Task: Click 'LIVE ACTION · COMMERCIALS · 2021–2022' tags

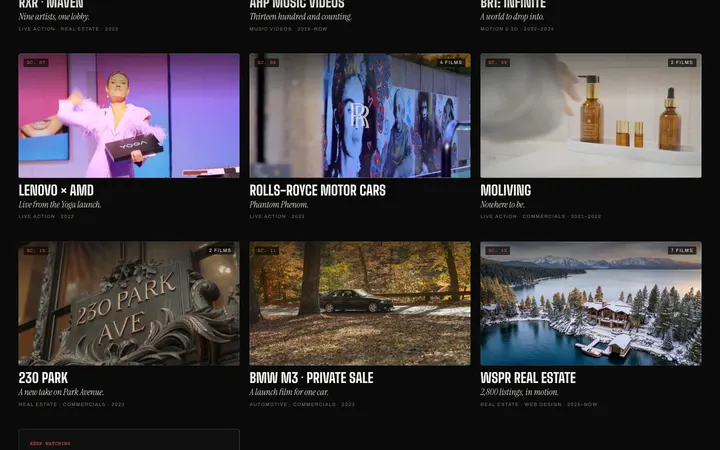Action: [540, 216]
